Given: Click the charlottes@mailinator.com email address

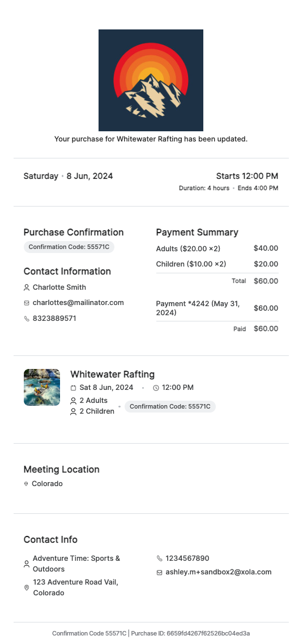Looking at the screenshot, I should click(x=78, y=303).
